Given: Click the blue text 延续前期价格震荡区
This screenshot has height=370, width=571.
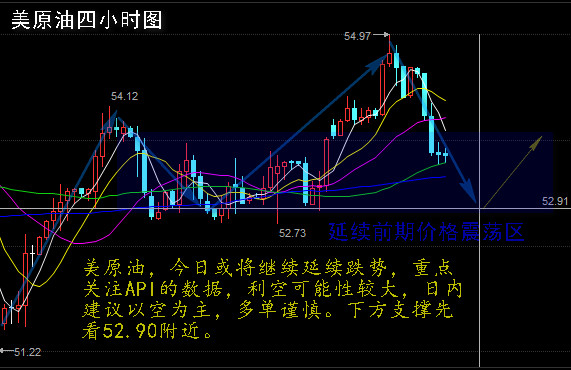Looking at the screenshot, I should [x=426, y=232].
